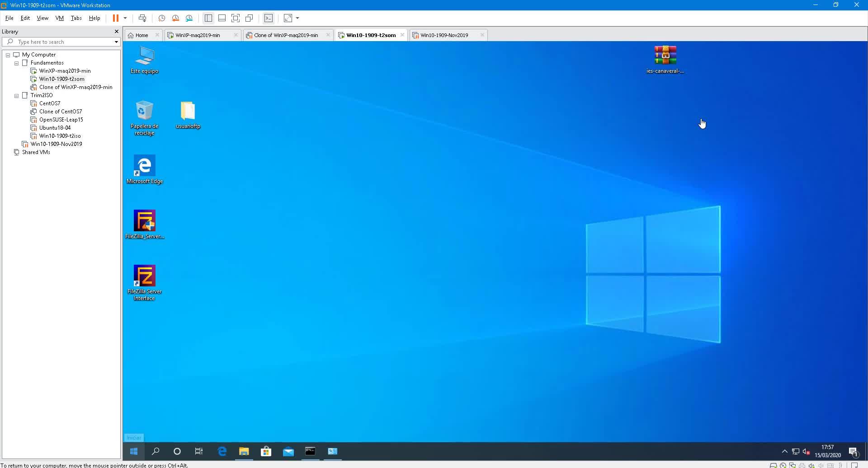Select Win10-1909-Nov2019 in the Library tree
The image size is (868, 468).
click(56, 144)
